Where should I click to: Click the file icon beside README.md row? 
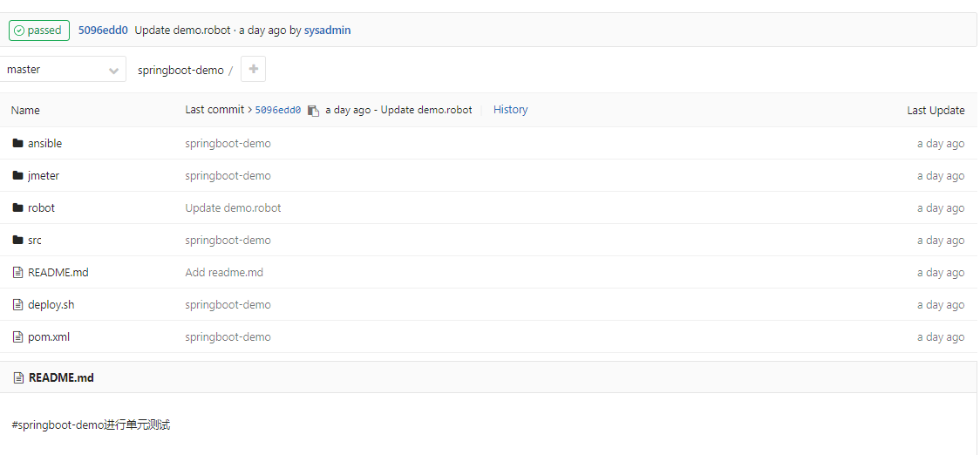coord(17,272)
